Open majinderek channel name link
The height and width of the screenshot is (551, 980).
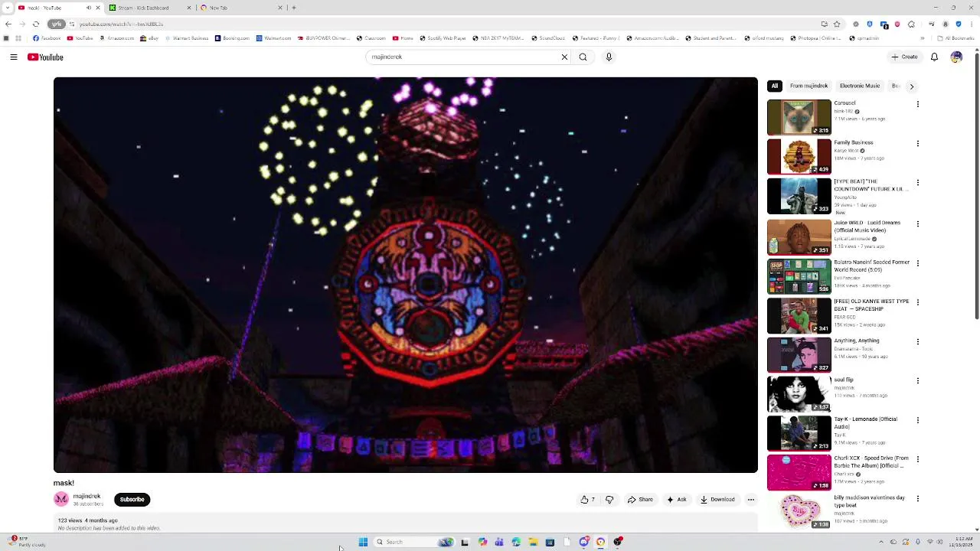tap(87, 496)
